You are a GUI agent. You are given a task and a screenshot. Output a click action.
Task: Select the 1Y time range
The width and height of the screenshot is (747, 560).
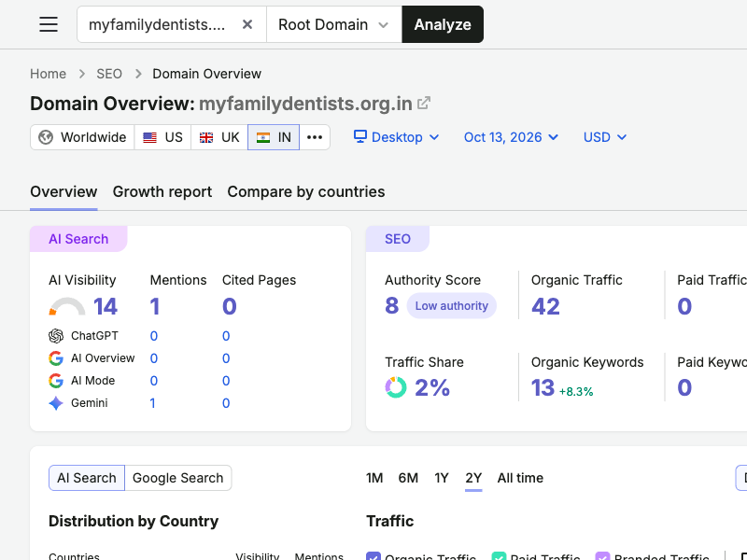click(442, 478)
